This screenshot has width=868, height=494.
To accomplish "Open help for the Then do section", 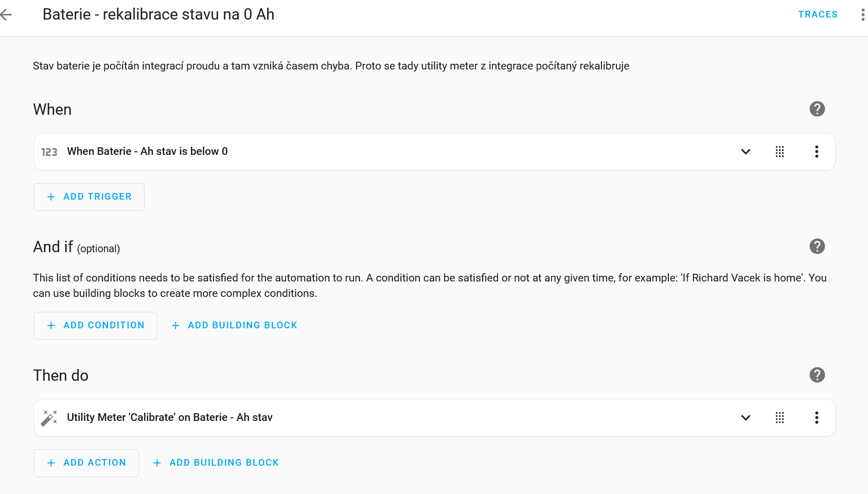I will 817,375.
